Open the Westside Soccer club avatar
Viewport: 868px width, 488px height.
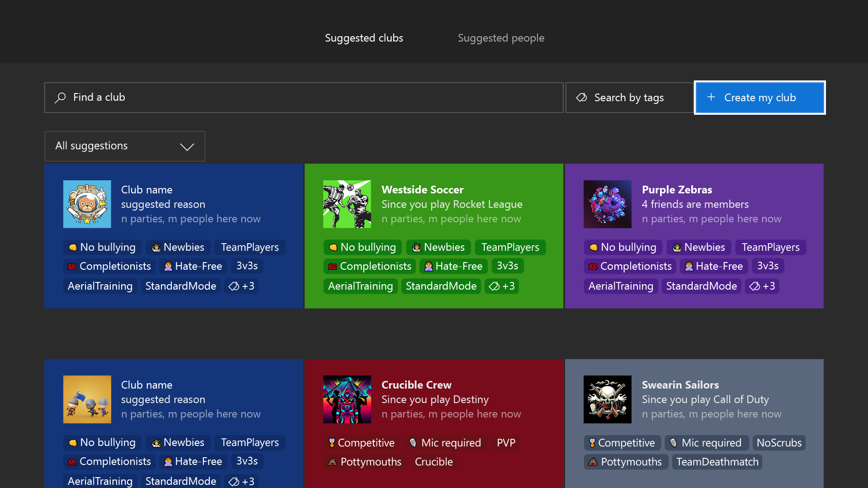(x=347, y=204)
